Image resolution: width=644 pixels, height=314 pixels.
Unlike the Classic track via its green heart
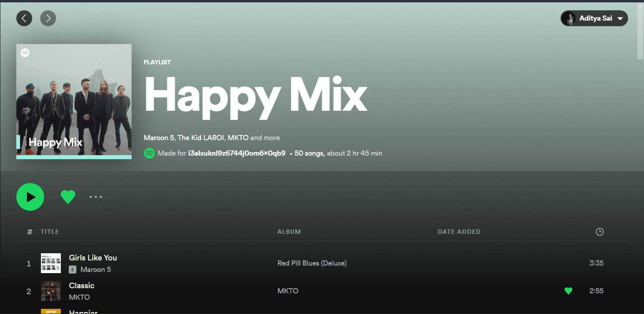pos(568,291)
